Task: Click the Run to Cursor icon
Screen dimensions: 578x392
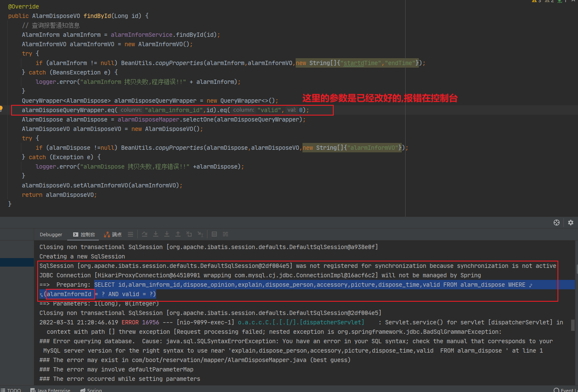Action: click(x=200, y=234)
